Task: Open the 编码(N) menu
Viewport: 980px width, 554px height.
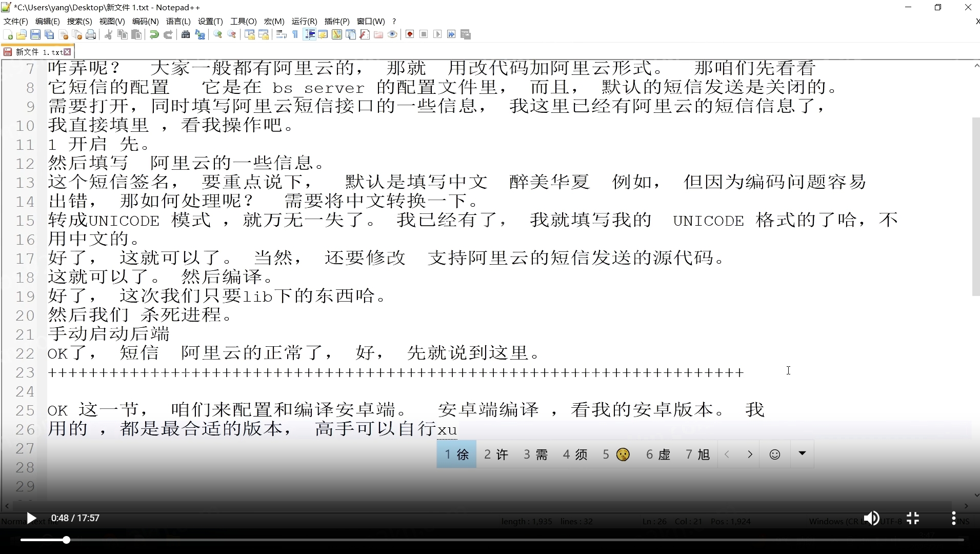Action: [x=145, y=21]
